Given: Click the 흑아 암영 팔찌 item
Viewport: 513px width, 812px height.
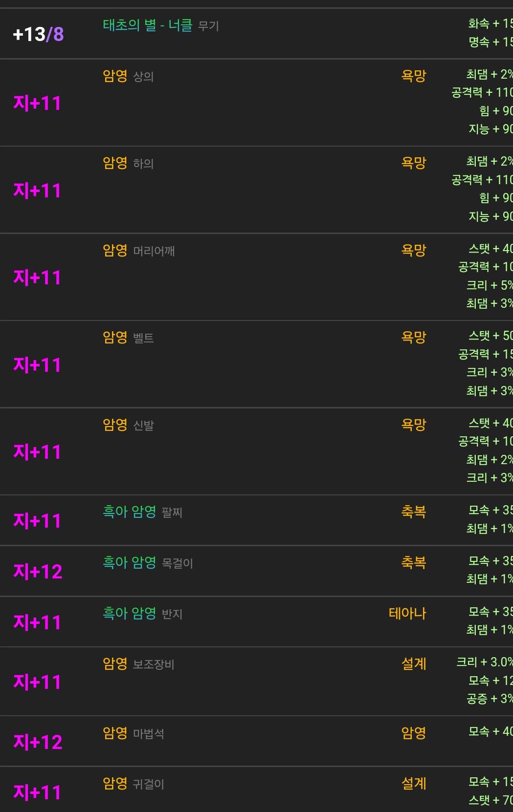Looking at the screenshot, I should [142, 512].
